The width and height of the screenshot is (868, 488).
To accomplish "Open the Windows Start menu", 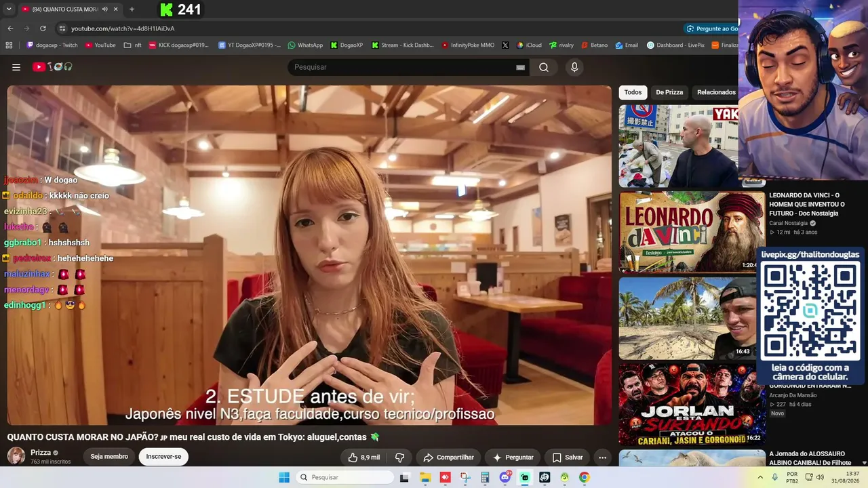I will click(284, 477).
